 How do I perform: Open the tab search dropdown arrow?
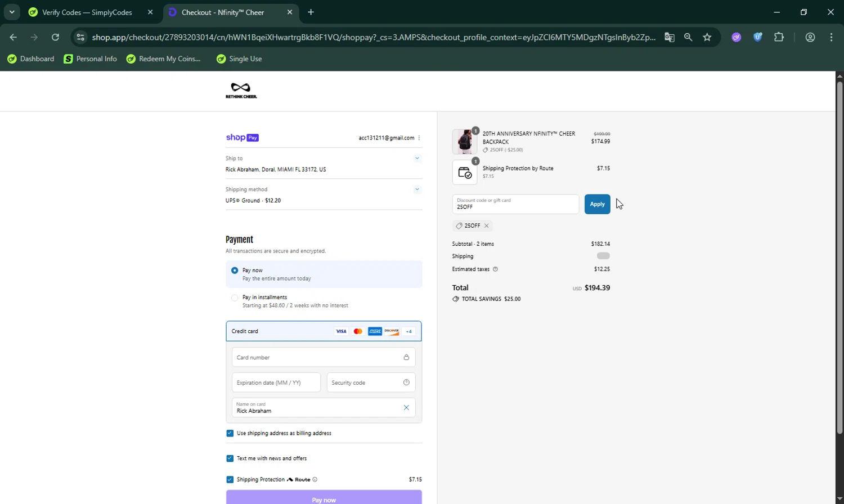tap(12, 12)
